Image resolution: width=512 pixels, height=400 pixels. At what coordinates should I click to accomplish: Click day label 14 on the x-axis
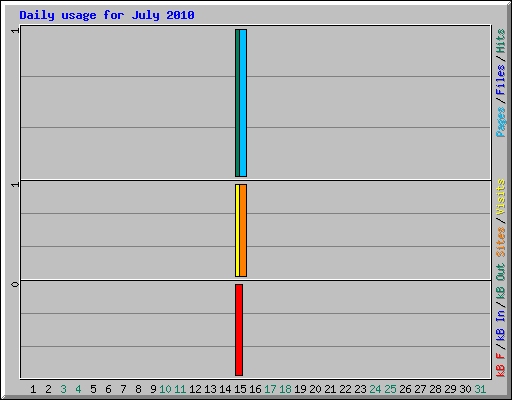pyautogui.click(x=225, y=389)
